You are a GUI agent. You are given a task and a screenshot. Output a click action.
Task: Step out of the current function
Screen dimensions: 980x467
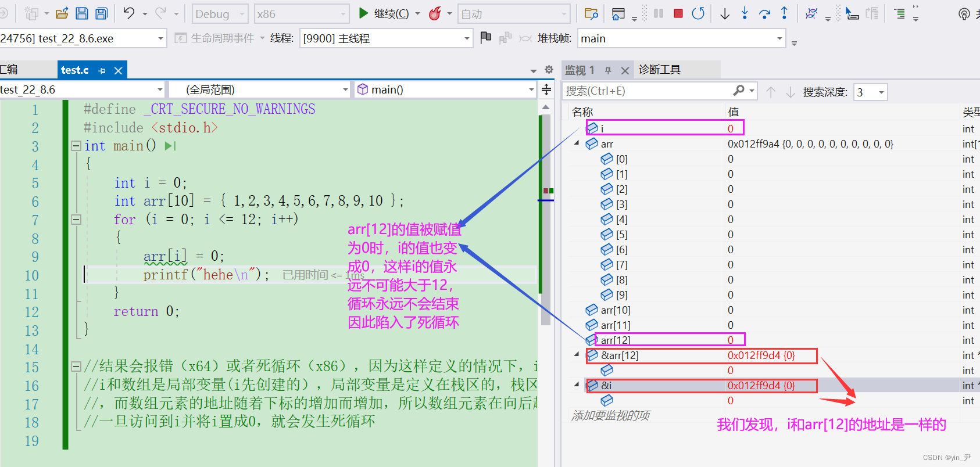pyautogui.click(x=784, y=13)
